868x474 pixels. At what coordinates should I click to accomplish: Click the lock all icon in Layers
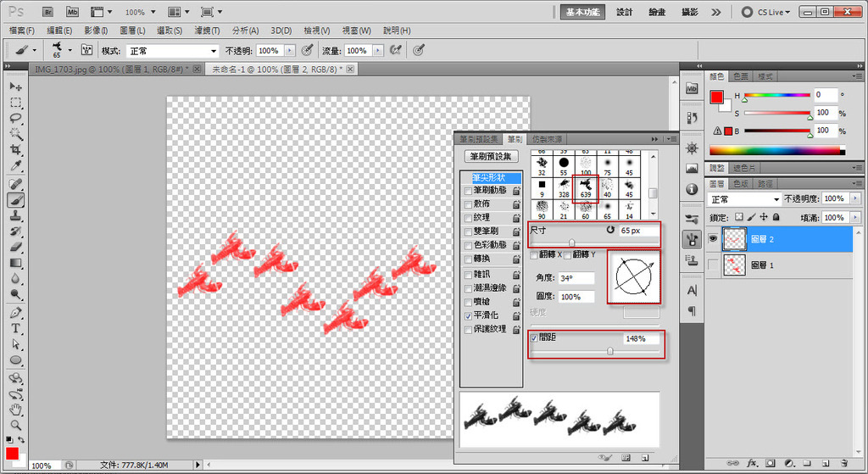776,217
